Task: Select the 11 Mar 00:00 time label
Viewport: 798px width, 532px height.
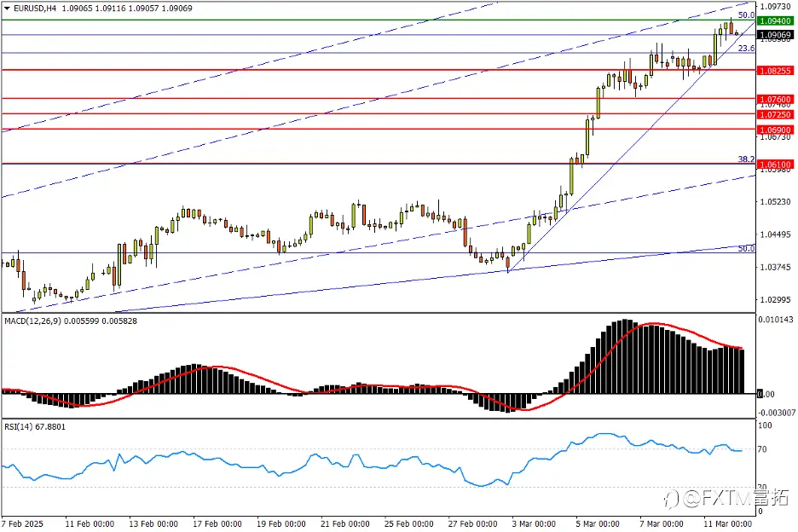Action: pyautogui.click(x=728, y=523)
